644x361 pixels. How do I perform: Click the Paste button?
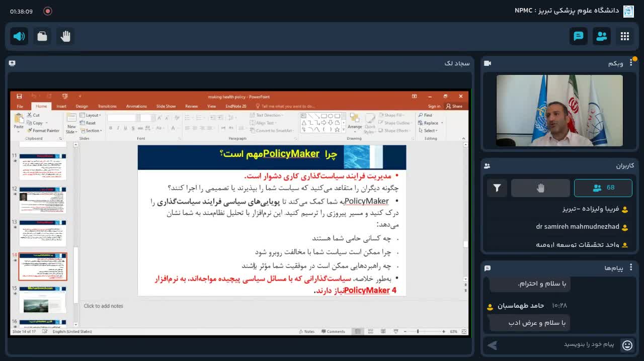(19, 122)
